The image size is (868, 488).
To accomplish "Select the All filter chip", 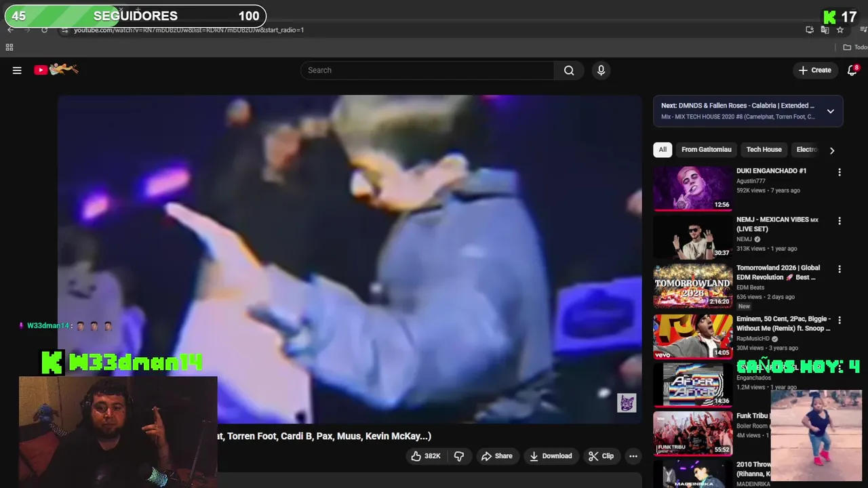I will coord(663,150).
